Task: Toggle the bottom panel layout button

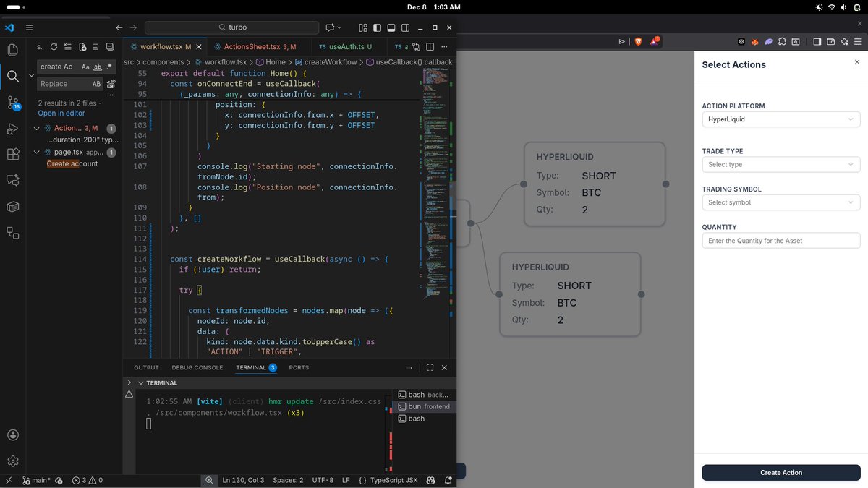Action: (391, 27)
